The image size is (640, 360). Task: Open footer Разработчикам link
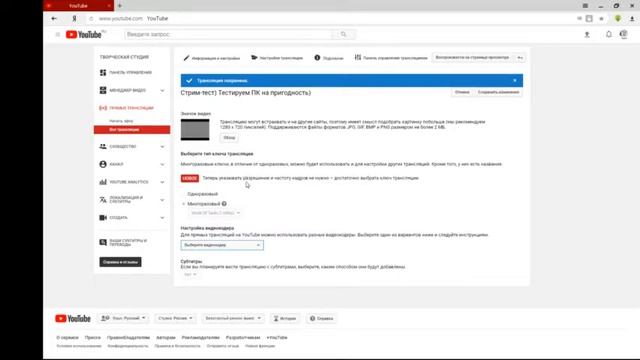point(243,338)
